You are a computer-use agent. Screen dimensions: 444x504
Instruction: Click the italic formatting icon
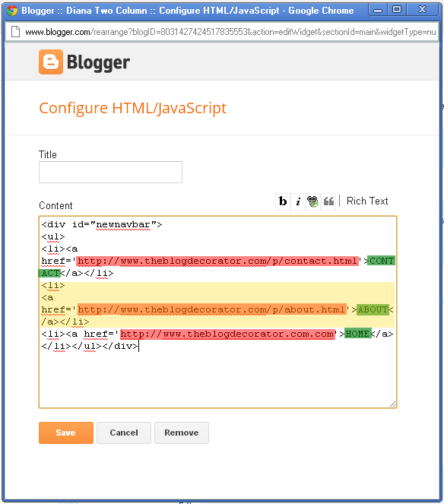298,201
